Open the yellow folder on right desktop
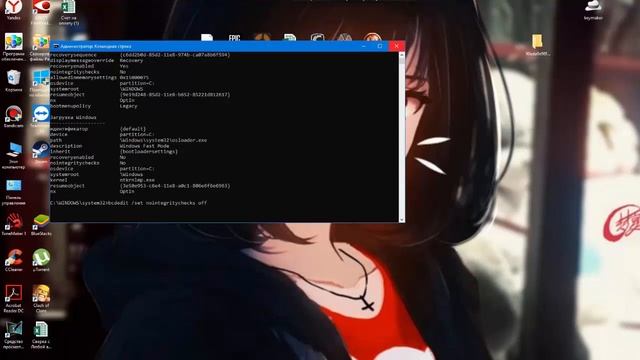Image resolution: width=640 pixels, height=360 pixels. coord(537,45)
